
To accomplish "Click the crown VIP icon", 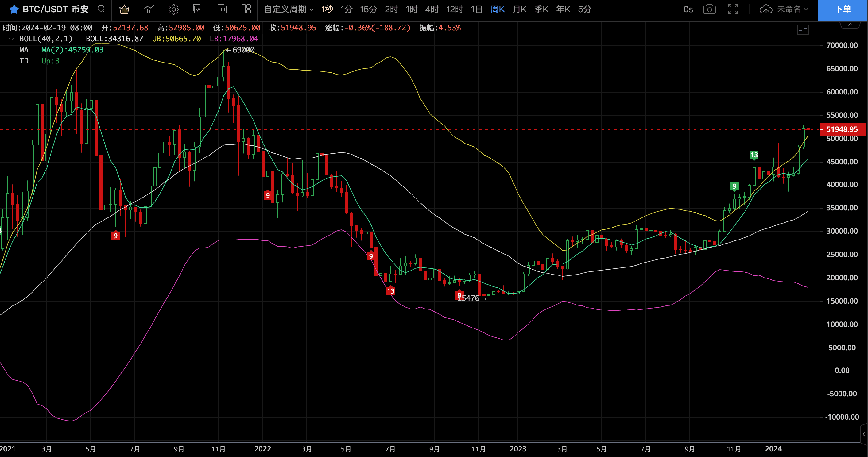I will click(x=124, y=10).
